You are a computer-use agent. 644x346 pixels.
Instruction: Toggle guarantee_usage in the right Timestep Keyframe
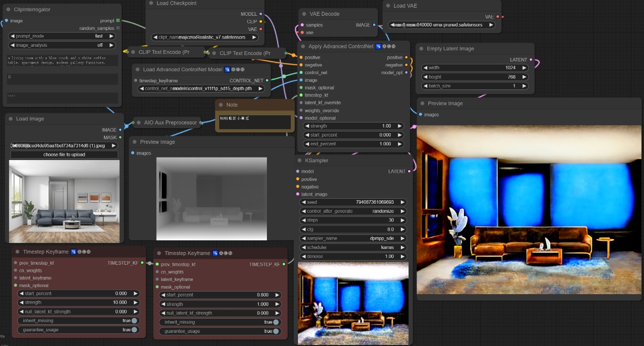pyautogui.click(x=276, y=331)
